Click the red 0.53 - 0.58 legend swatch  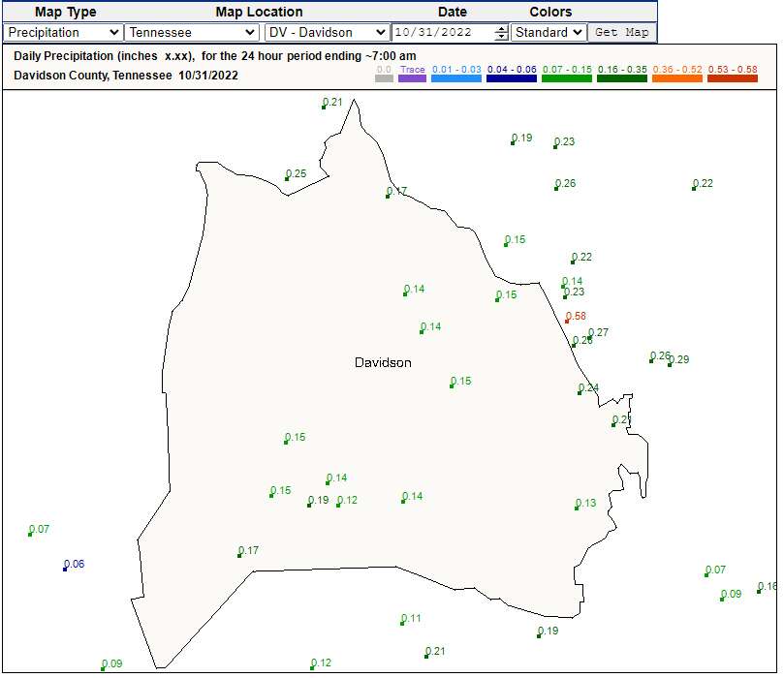tap(733, 78)
